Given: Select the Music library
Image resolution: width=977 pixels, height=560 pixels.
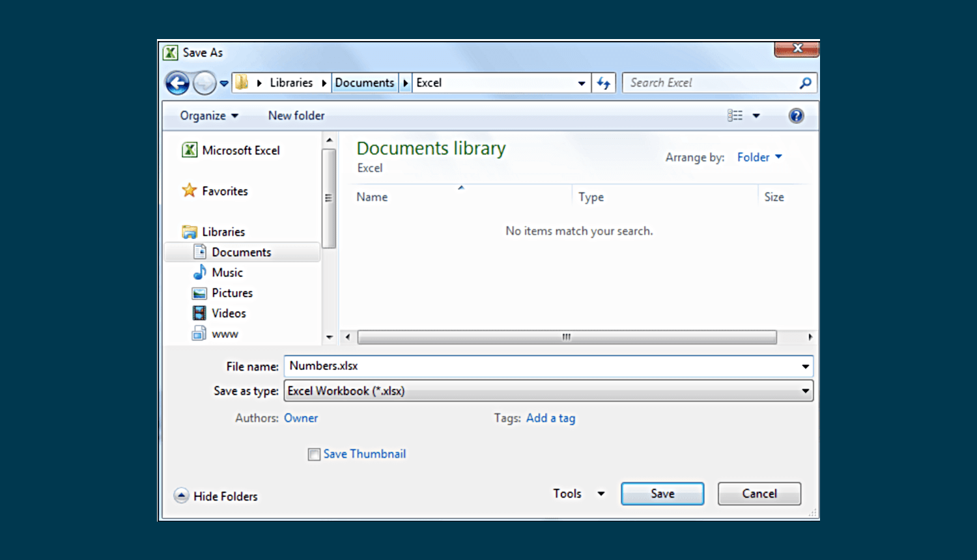Looking at the screenshot, I should pyautogui.click(x=227, y=272).
